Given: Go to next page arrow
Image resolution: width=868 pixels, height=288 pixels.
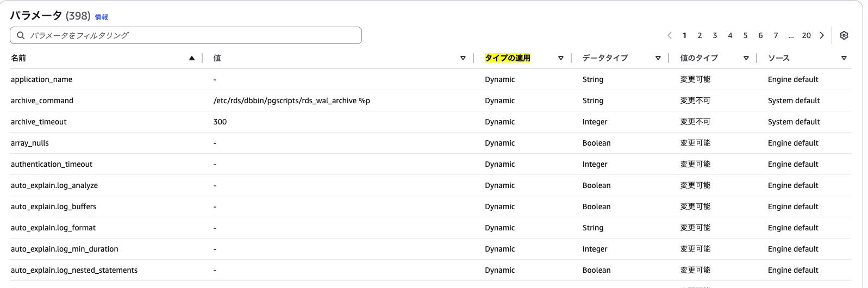Looking at the screenshot, I should [822, 35].
